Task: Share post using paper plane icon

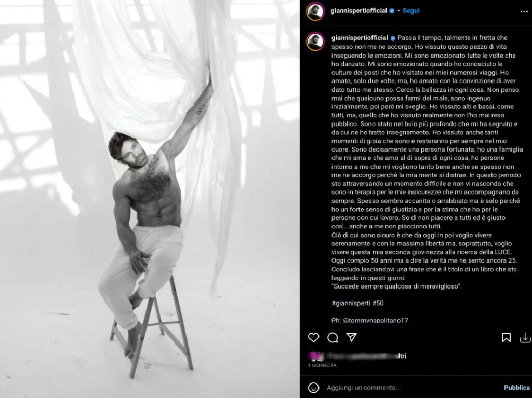Action: [x=352, y=337]
